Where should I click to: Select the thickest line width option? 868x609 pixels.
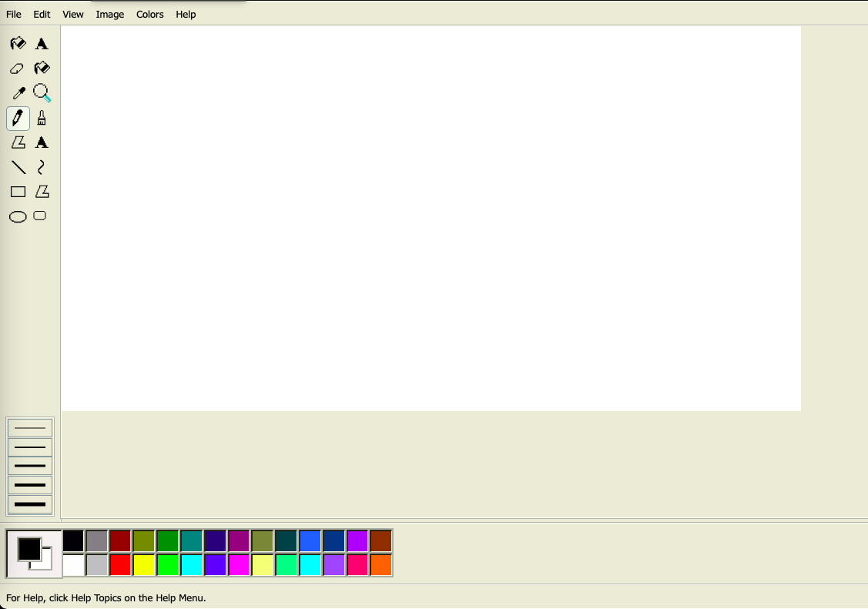[x=29, y=503]
